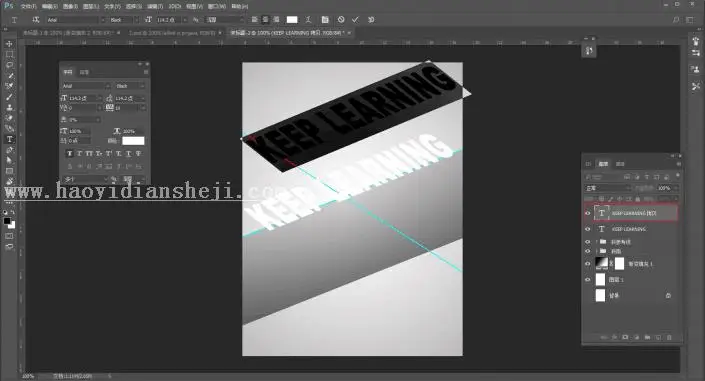
Task: Cancel current text edits
Action: [341, 20]
